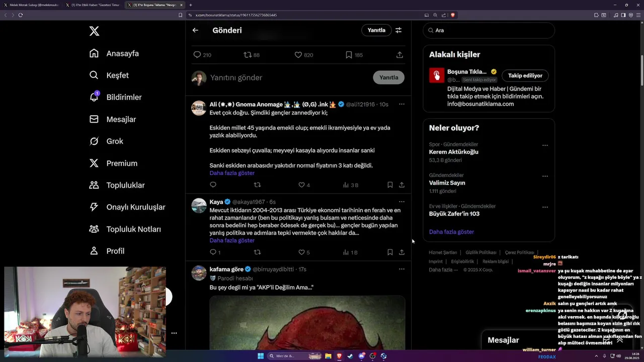The height and width of the screenshot is (362, 644).
Task: Open more options for Kerem Aktürkoğlu trend
Action: pos(545,145)
